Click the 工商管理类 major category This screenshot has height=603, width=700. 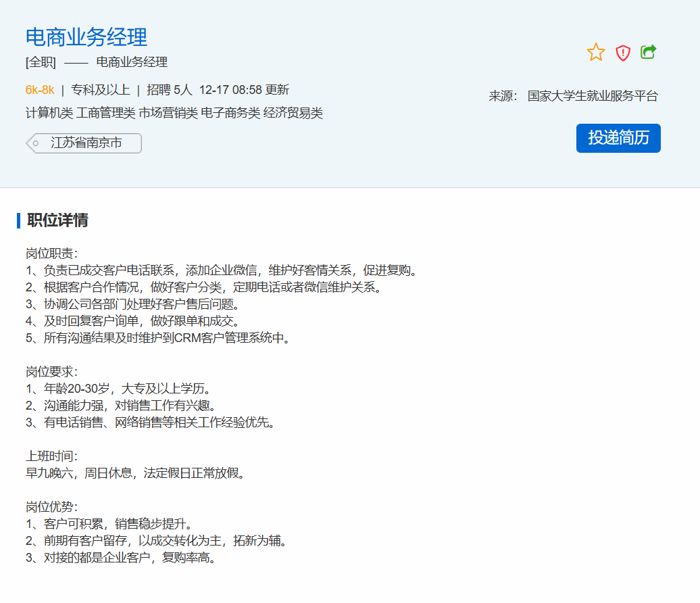tap(105, 113)
